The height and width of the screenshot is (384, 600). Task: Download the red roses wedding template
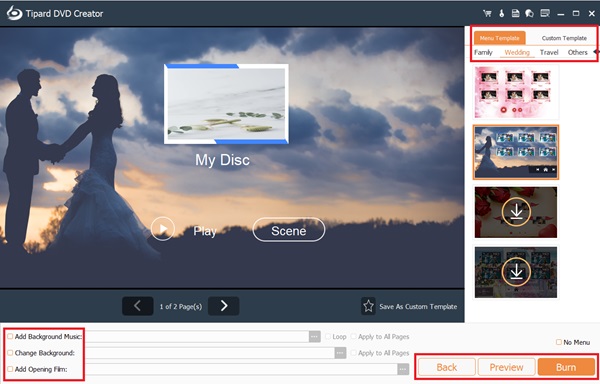pos(516,212)
